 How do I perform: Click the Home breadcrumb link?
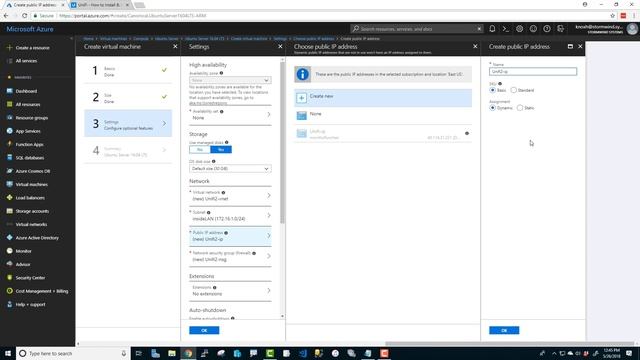pyautogui.click(x=89, y=39)
